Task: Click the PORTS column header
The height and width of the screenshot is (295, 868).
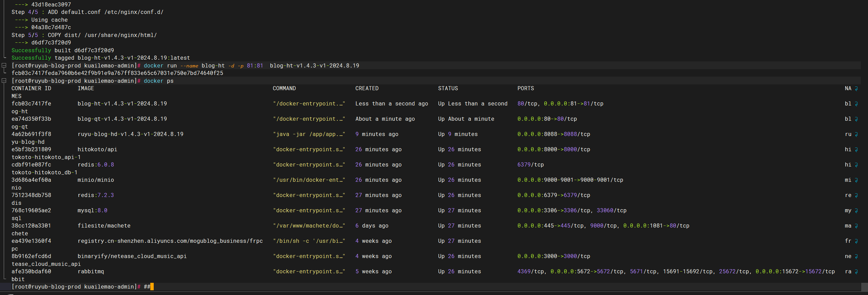Action: tap(526, 88)
